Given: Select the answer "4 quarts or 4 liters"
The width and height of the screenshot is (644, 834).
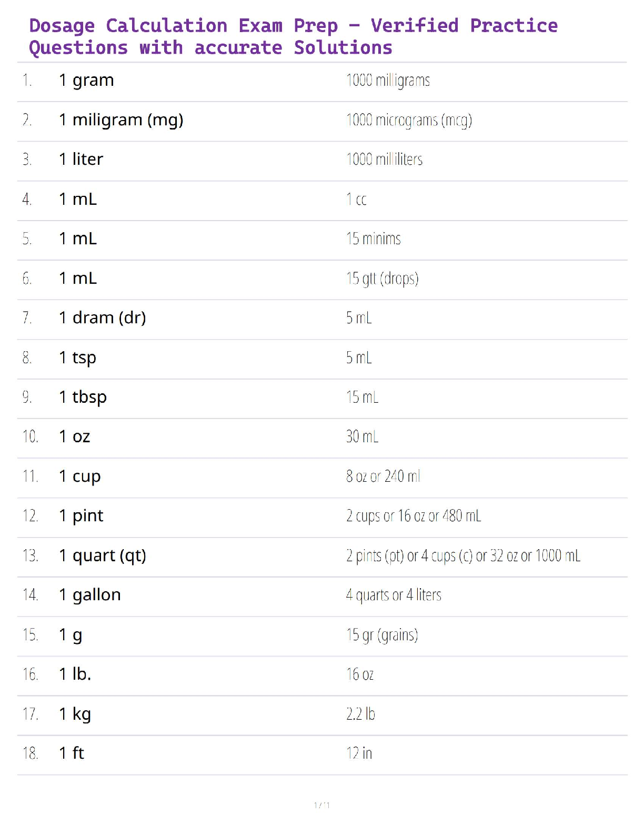Looking at the screenshot, I should point(394,595).
